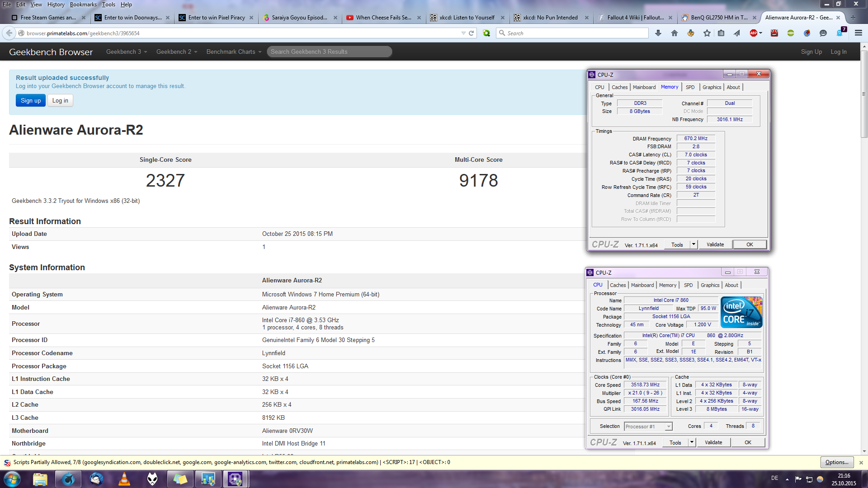The width and height of the screenshot is (868, 488).
Task: Open the Processor #1 selection combo box
Action: 648,427
